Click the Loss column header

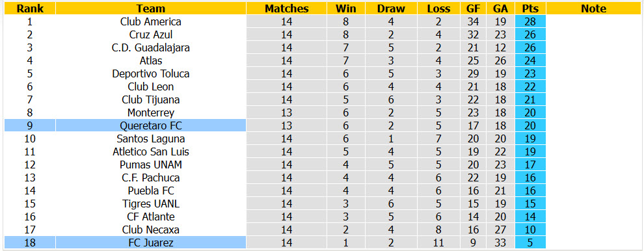click(x=438, y=8)
